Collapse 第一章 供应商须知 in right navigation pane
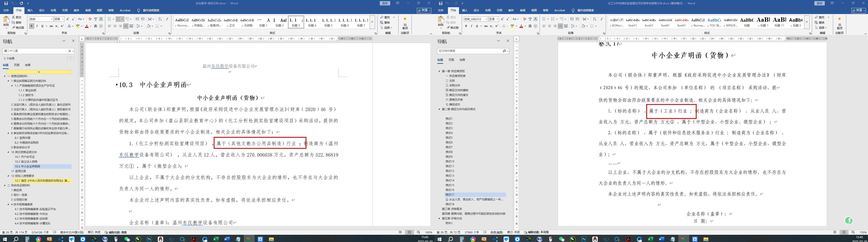868x242 pixels. 439,71
